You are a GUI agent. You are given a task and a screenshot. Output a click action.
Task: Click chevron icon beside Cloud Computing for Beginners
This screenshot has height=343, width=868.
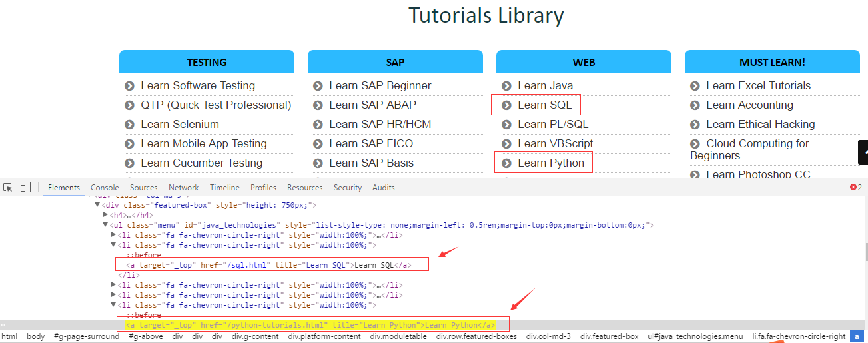[x=695, y=144]
